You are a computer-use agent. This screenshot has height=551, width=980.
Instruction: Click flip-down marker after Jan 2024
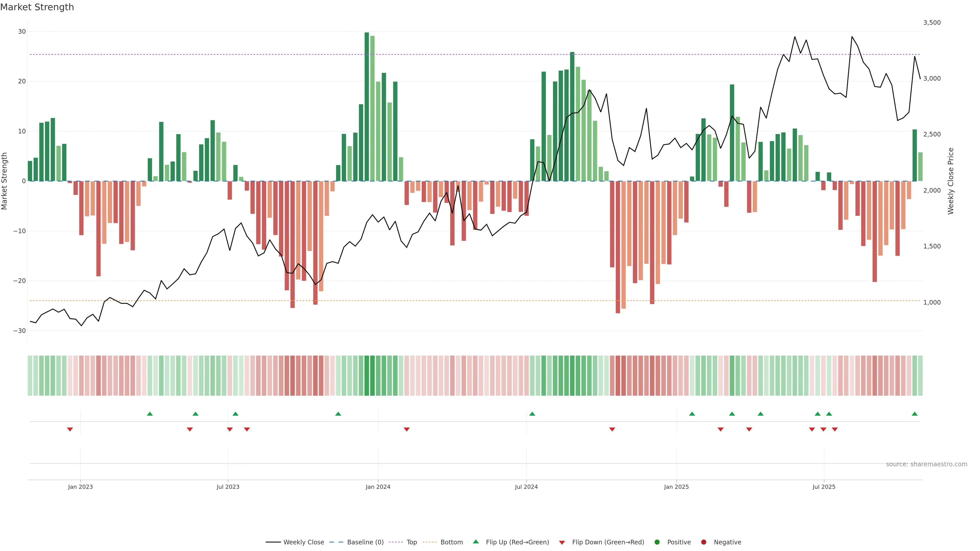pyautogui.click(x=407, y=429)
